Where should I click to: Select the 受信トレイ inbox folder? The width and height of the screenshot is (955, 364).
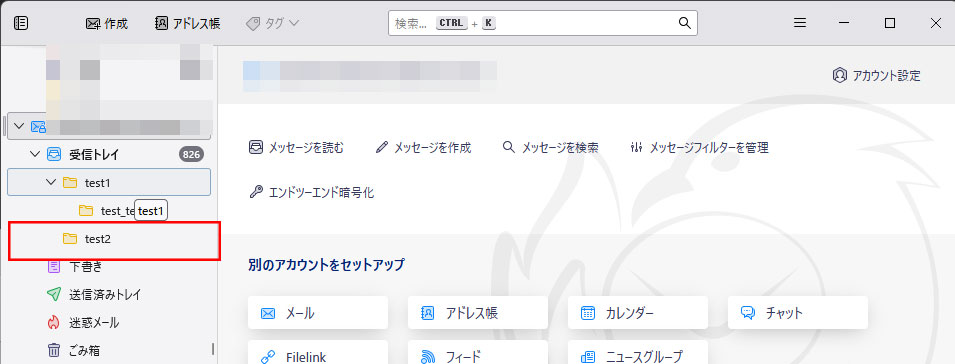coord(109,154)
